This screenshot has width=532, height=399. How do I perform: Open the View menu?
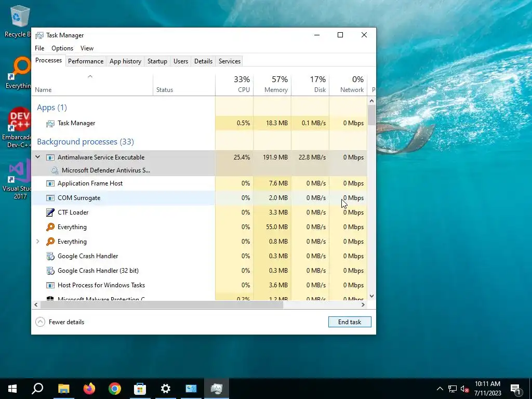click(87, 48)
